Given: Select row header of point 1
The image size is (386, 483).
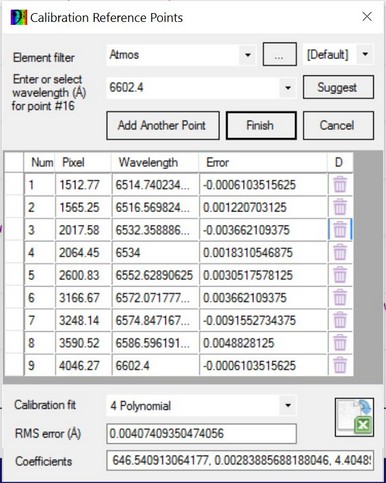Looking at the screenshot, I should click(x=14, y=185).
